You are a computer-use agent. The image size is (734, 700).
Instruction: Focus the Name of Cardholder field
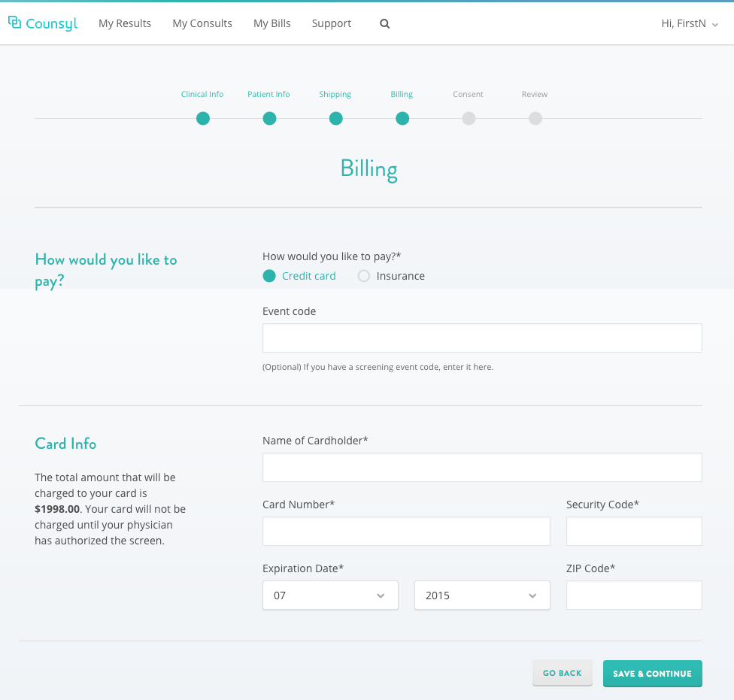click(482, 467)
